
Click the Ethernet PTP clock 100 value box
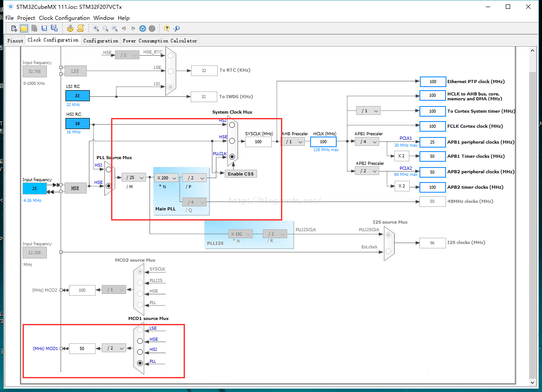point(433,81)
